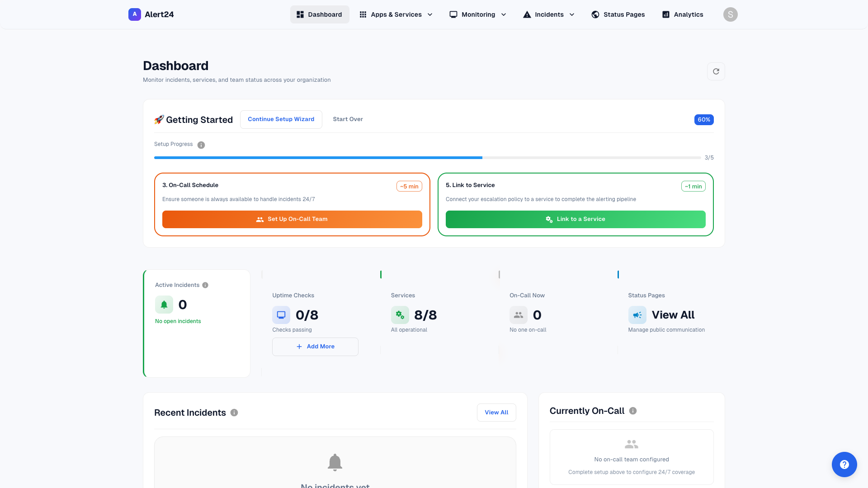Click the On-Call Now people icon
Image resolution: width=868 pixels, height=488 pixels.
[519, 315]
